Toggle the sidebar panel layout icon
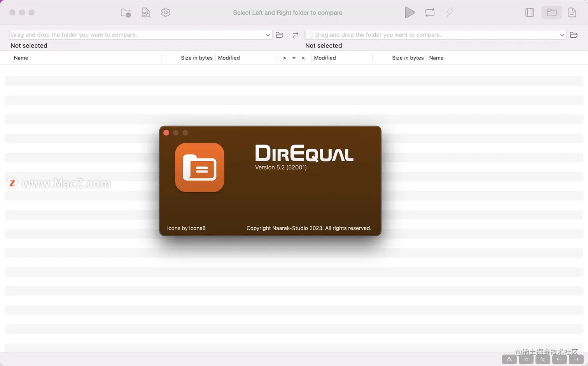Viewport: 588px width, 366px height. [530, 12]
